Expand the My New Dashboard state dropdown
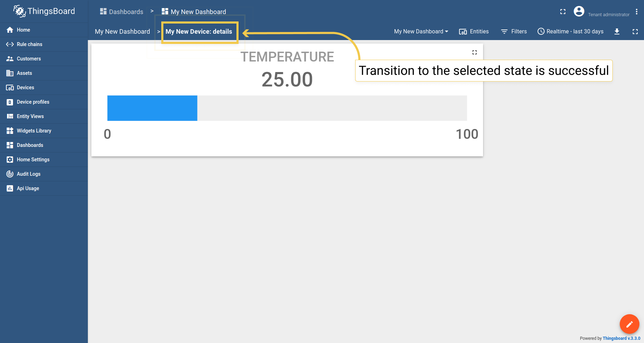The width and height of the screenshot is (644, 343). [x=421, y=32]
